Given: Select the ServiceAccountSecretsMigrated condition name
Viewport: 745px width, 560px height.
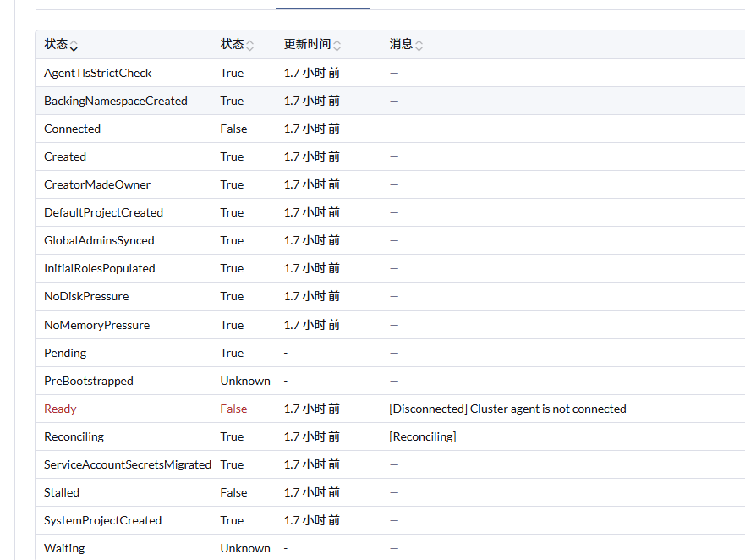Looking at the screenshot, I should click(128, 465).
